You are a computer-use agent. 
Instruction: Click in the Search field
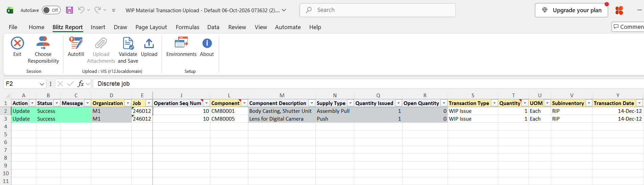pos(378,10)
